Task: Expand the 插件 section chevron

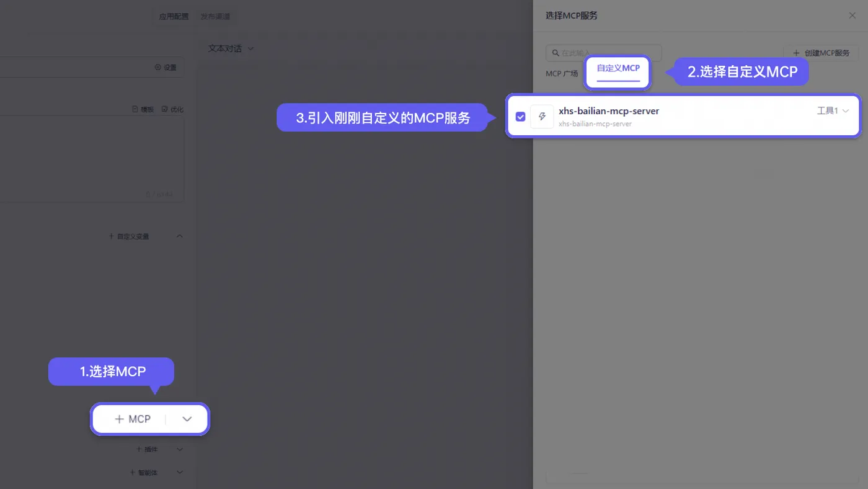Action: pos(180,449)
